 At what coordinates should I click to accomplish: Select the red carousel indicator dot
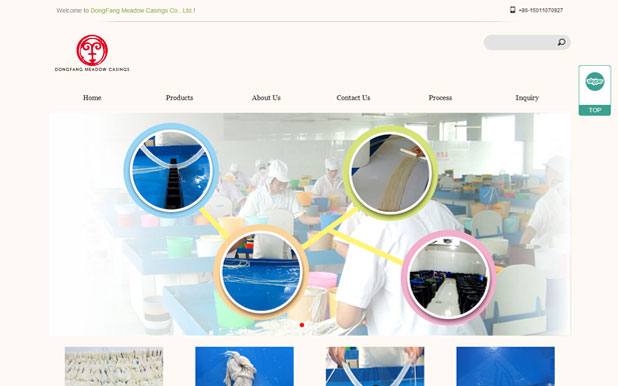tap(302, 325)
